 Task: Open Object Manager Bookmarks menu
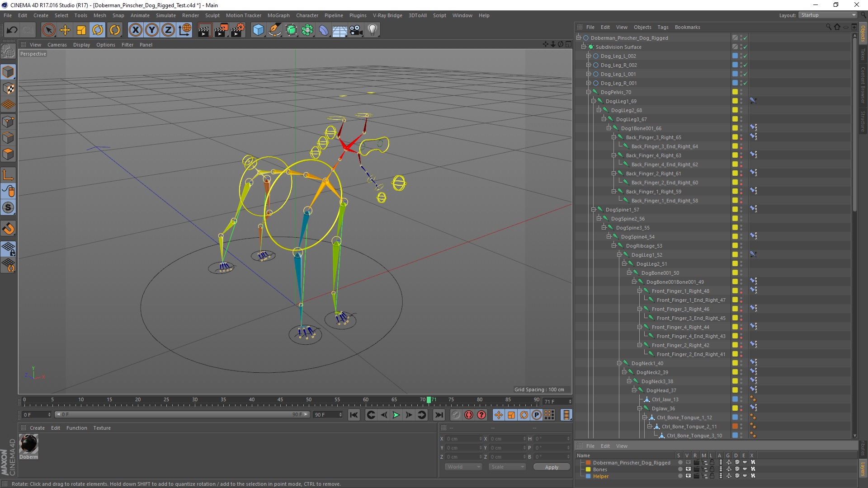point(687,27)
